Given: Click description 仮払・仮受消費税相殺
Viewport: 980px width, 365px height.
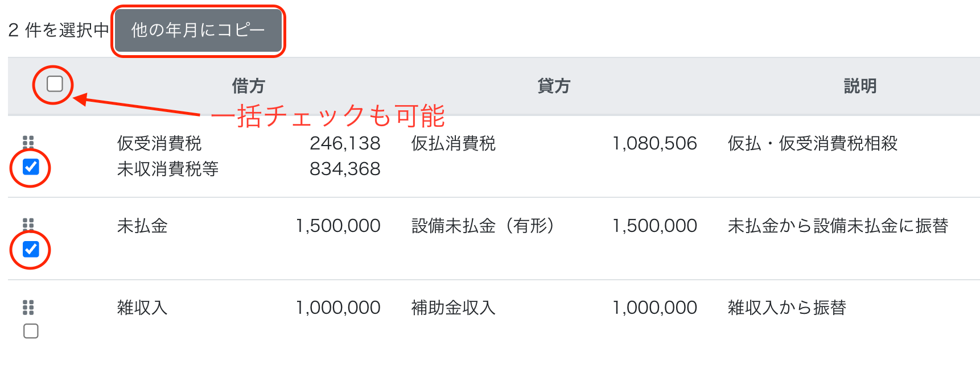Looking at the screenshot, I should click(x=812, y=144).
